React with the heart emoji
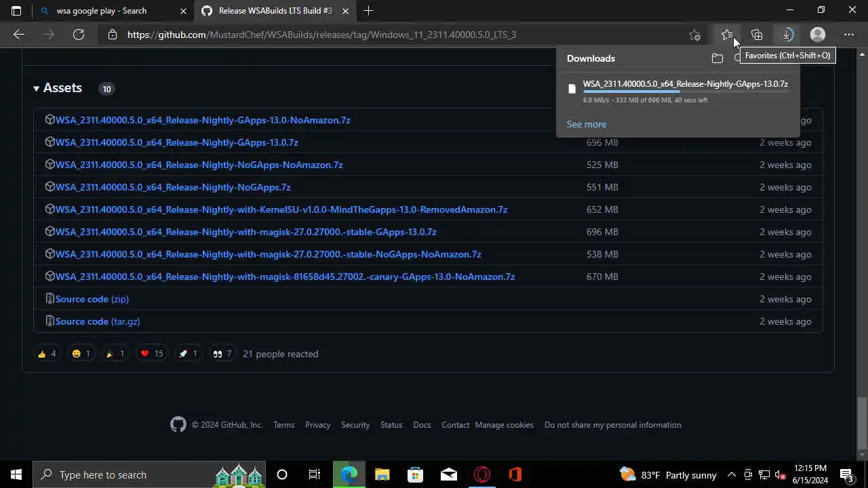 point(151,354)
